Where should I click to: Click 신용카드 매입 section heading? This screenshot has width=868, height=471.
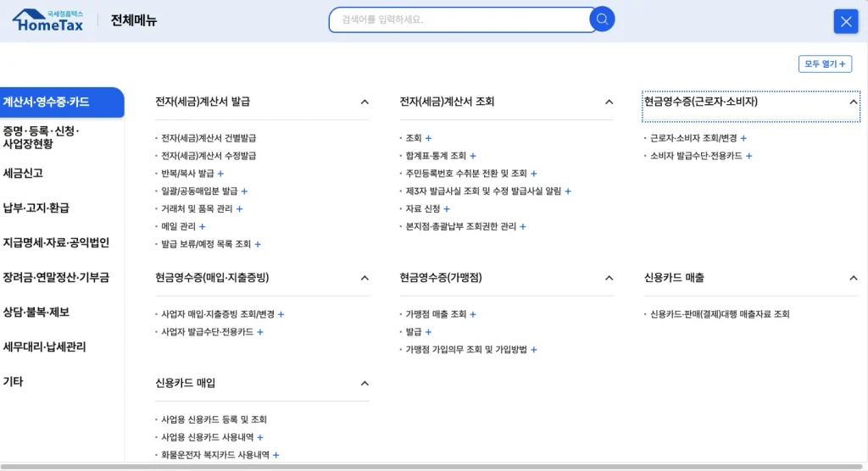pyautogui.click(x=185, y=383)
